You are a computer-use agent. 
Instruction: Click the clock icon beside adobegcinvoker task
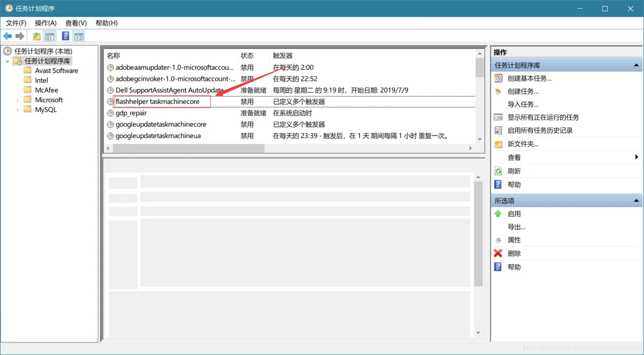coord(110,79)
